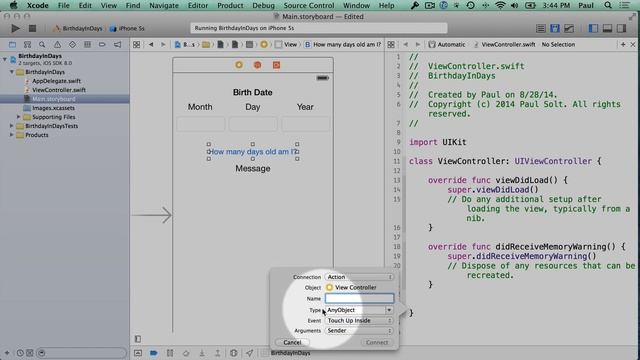
Task: Toggle the Navigator pane
Action: 593,28
